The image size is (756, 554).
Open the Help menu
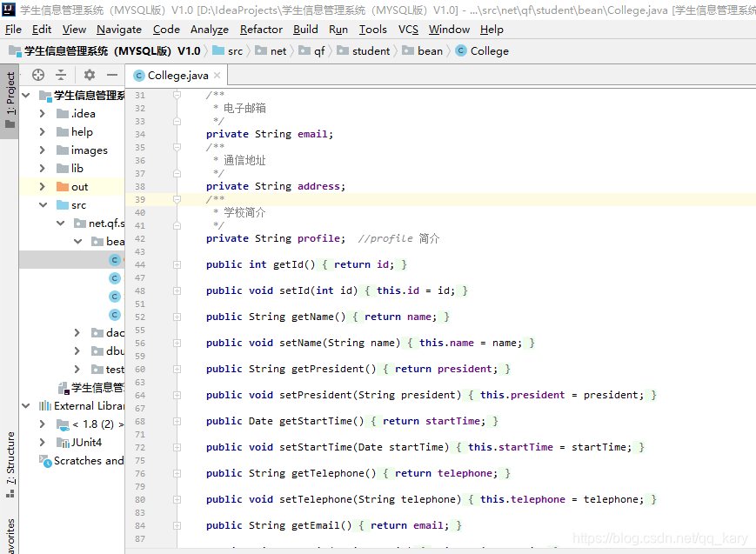tap(492, 30)
